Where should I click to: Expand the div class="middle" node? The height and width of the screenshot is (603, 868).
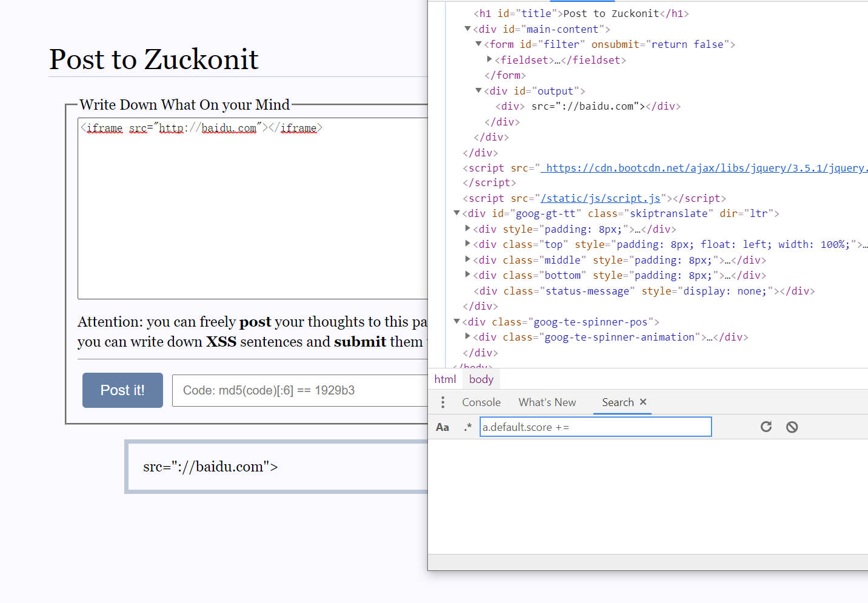pyautogui.click(x=467, y=259)
